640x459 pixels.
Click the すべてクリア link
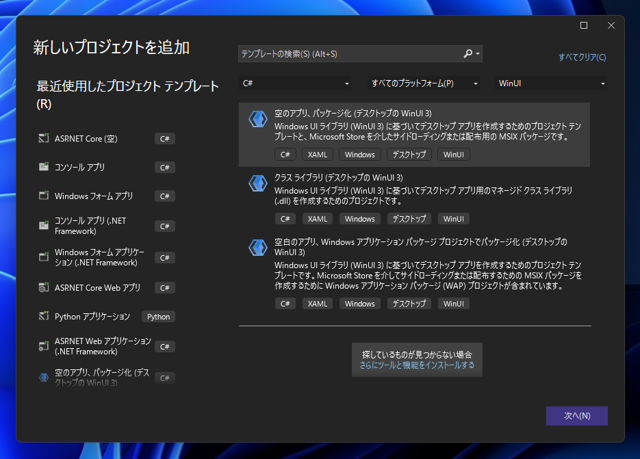(x=582, y=57)
